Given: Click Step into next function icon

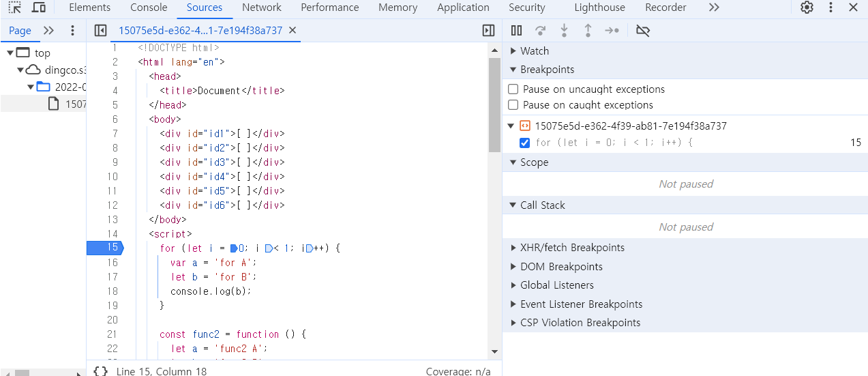Looking at the screenshot, I should click(x=564, y=31).
